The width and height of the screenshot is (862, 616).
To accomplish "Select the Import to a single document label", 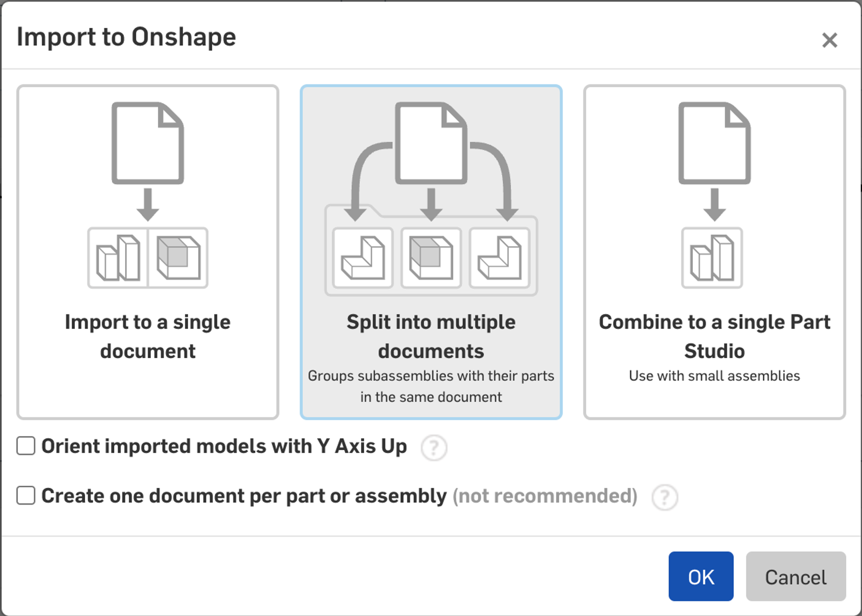I will [148, 336].
